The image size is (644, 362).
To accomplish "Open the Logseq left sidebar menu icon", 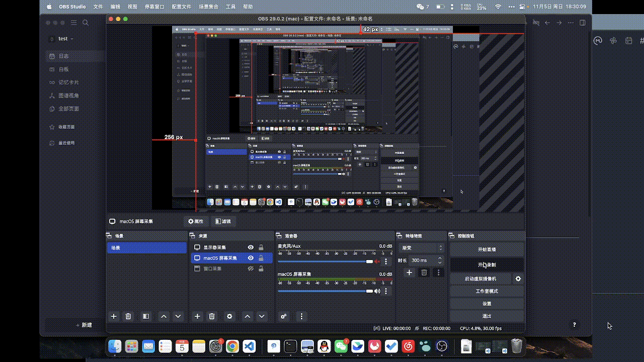I will click(x=73, y=23).
